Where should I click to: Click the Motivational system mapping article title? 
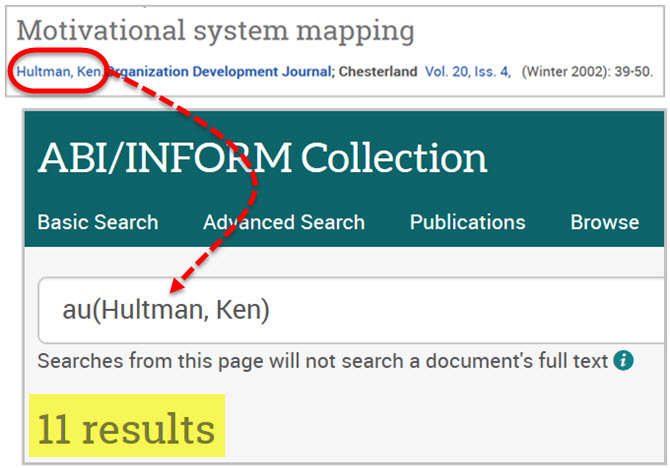point(215,31)
